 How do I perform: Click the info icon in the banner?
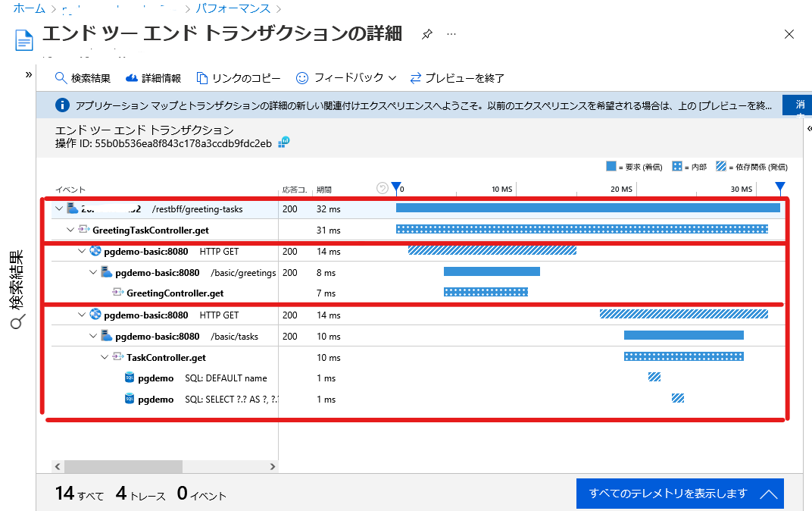click(x=62, y=105)
